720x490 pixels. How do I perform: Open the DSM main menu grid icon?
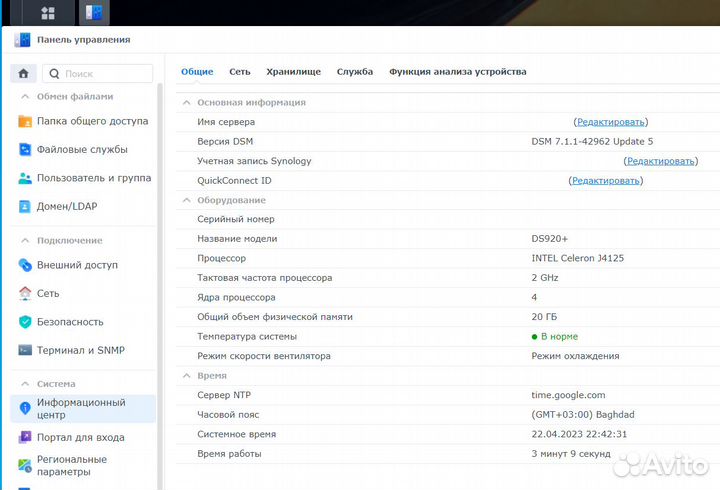click(x=48, y=13)
